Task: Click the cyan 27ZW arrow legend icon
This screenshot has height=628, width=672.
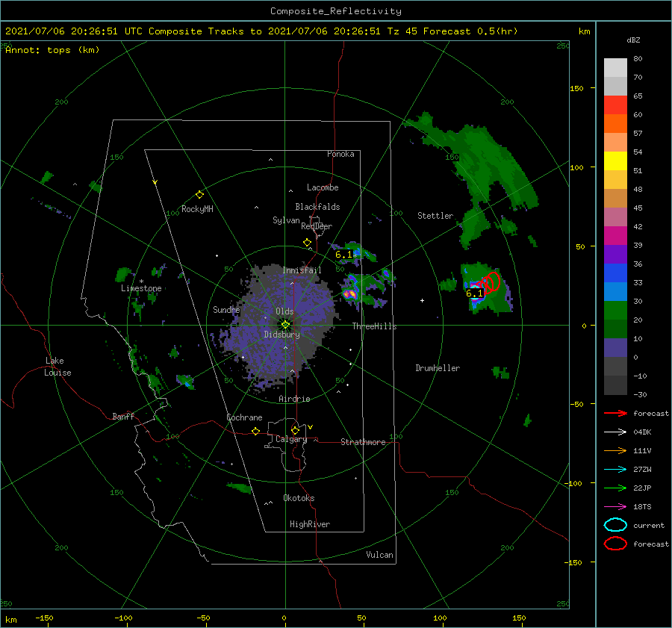Action: 615,470
